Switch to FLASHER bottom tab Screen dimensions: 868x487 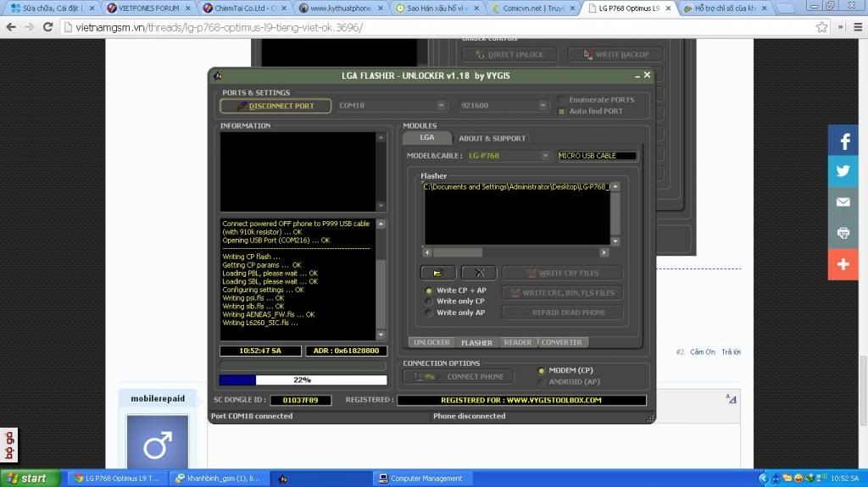(x=476, y=342)
